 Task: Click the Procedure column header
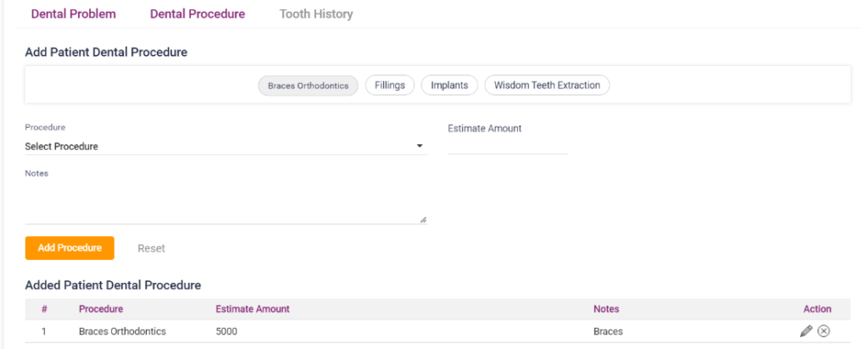coord(101,309)
